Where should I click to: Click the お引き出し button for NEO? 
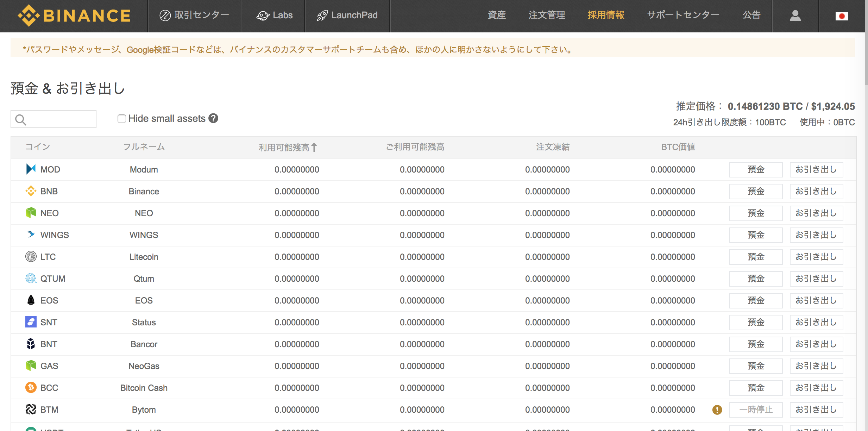tap(816, 213)
